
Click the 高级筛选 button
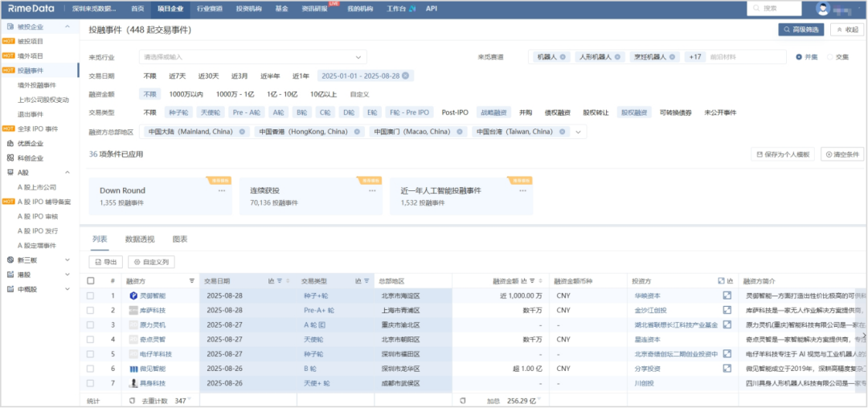(x=801, y=30)
